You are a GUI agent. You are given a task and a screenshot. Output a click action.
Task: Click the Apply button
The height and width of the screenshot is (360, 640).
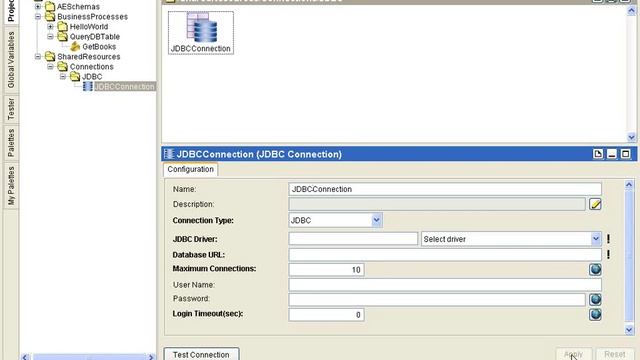click(x=573, y=354)
